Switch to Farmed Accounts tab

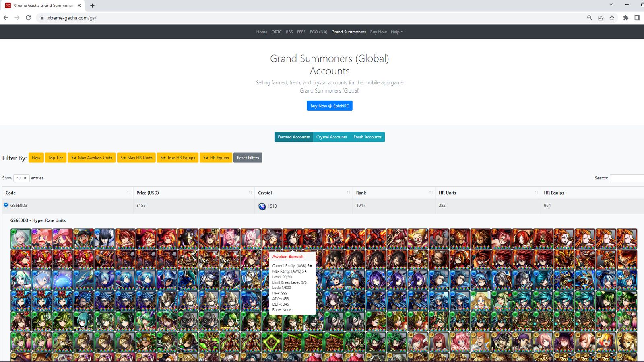[x=294, y=137]
